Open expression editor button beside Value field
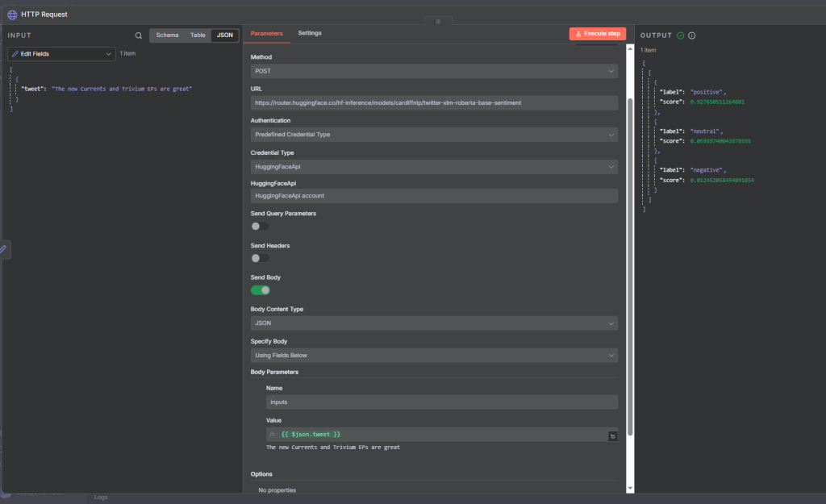 [612, 436]
